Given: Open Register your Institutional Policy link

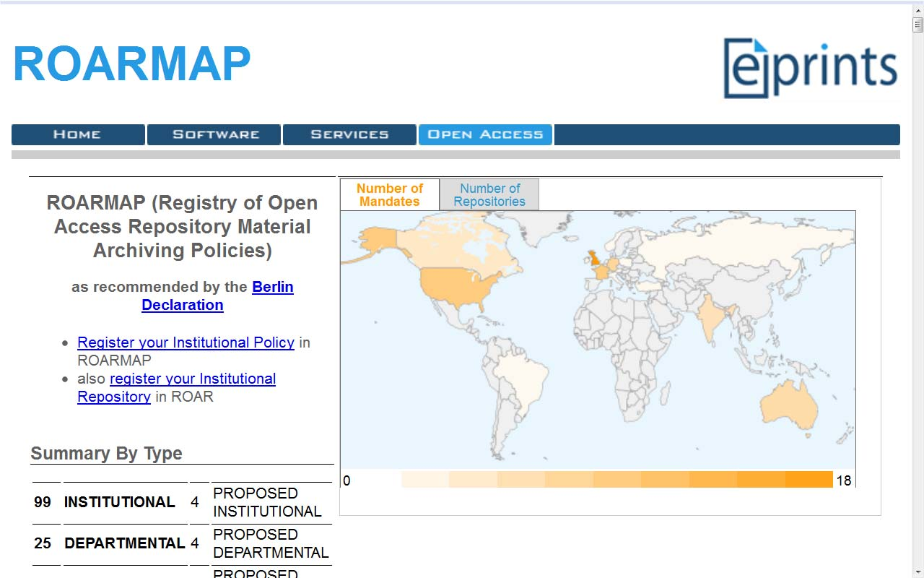Looking at the screenshot, I should (186, 342).
